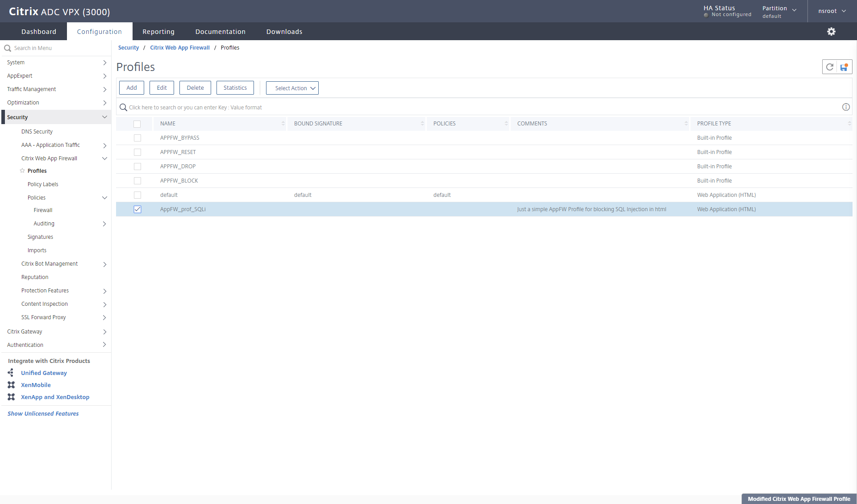This screenshot has width=857, height=504.
Task: Open the Citrix Web App Firewall breadcrumb link
Action: (180, 48)
